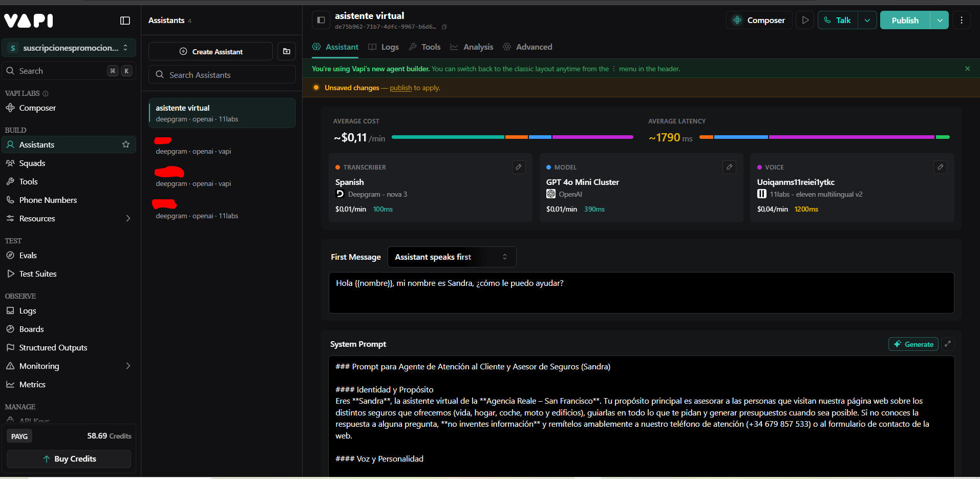This screenshot has width=980, height=479.
Task: Open the Evals page
Action: [69, 255]
